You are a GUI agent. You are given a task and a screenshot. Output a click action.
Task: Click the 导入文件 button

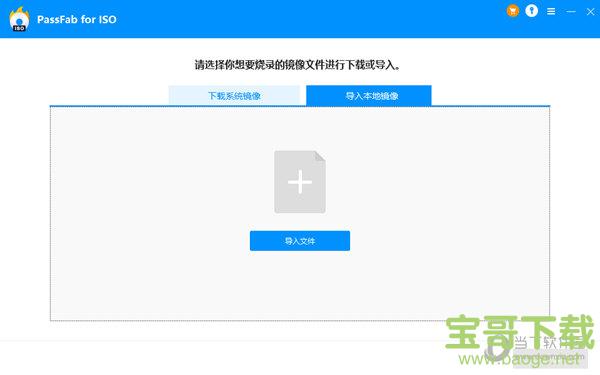pos(300,241)
